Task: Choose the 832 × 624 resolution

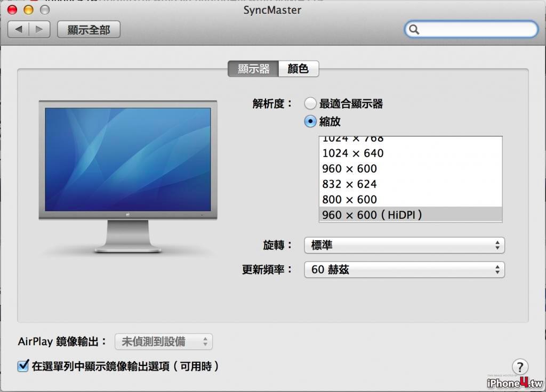Action: pos(411,184)
